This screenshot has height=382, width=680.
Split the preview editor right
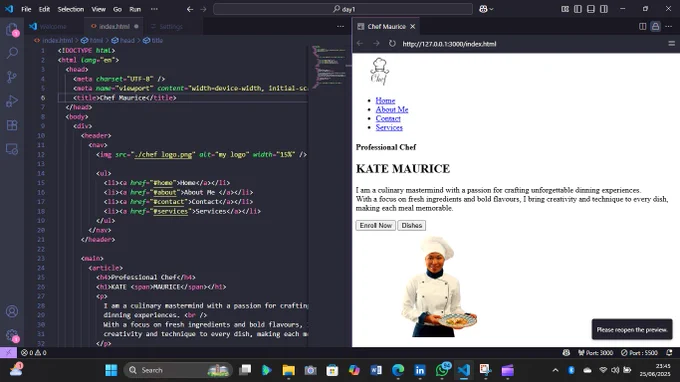click(x=643, y=26)
